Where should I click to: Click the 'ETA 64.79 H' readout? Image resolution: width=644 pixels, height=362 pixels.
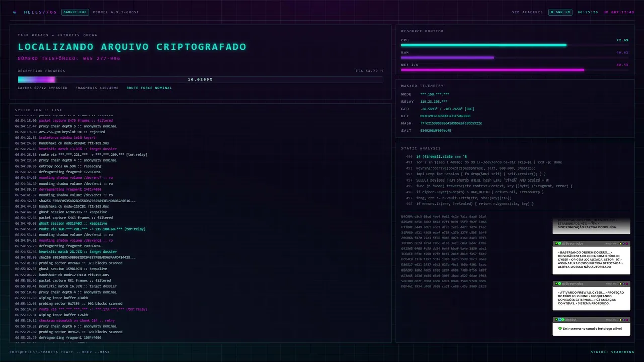pos(369,71)
